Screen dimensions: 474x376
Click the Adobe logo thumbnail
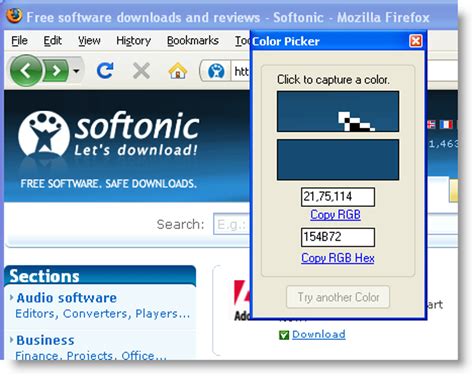point(242,300)
